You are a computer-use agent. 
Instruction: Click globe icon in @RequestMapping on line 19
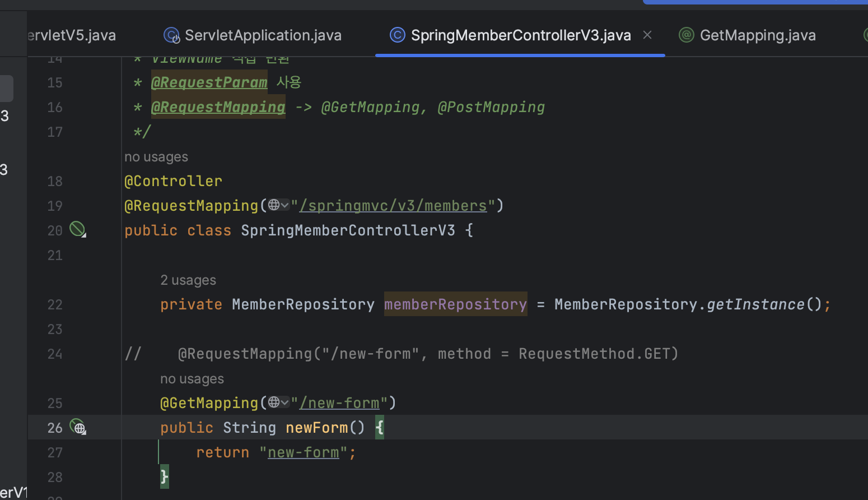pos(274,205)
